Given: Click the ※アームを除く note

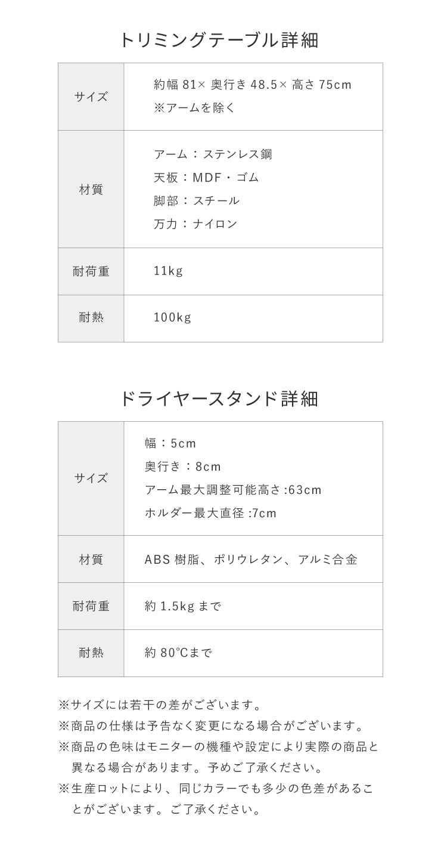Looking at the screenshot, I should tap(194, 108).
